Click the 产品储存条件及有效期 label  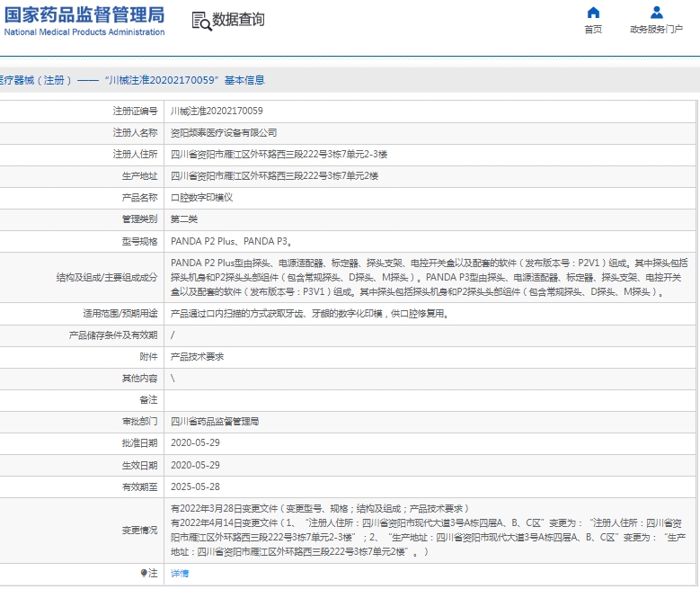pos(113,335)
